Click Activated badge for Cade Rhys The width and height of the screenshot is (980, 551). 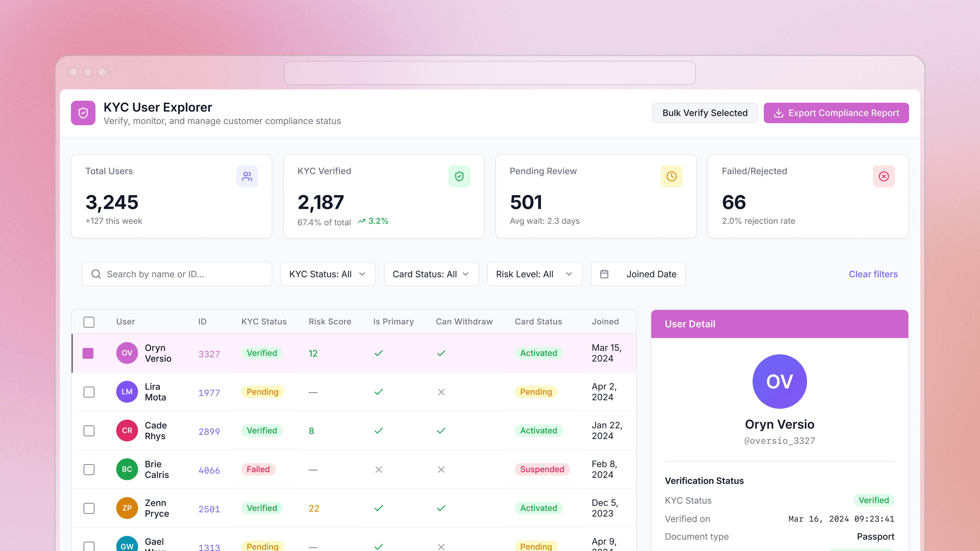539,431
